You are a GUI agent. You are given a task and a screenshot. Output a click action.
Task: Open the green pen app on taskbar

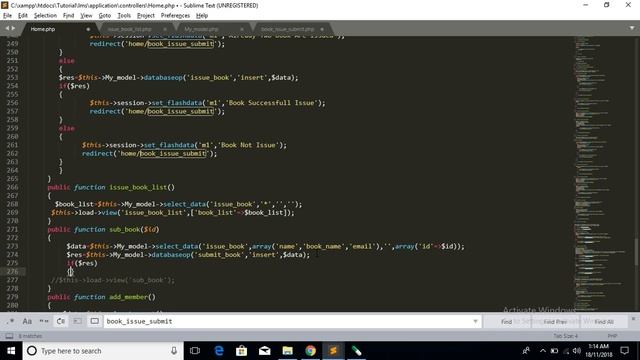point(356,351)
